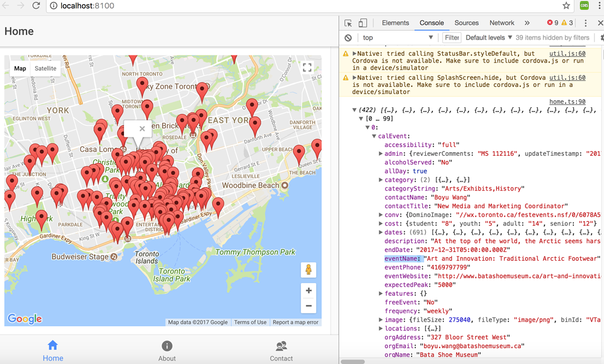This screenshot has height=364, width=604.
Task: Switch the map to Satellite view
Action: point(45,68)
